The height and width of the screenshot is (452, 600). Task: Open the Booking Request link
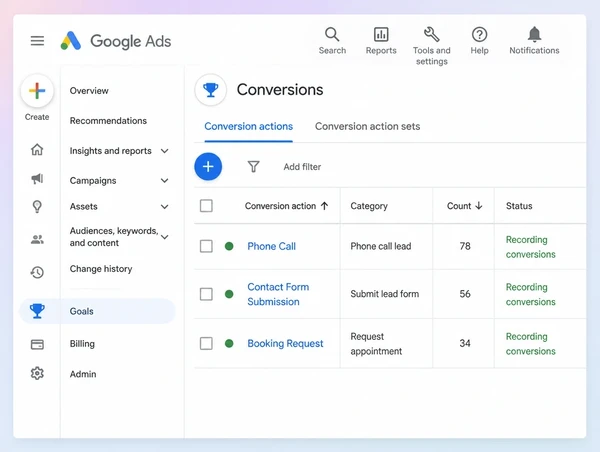(285, 343)
